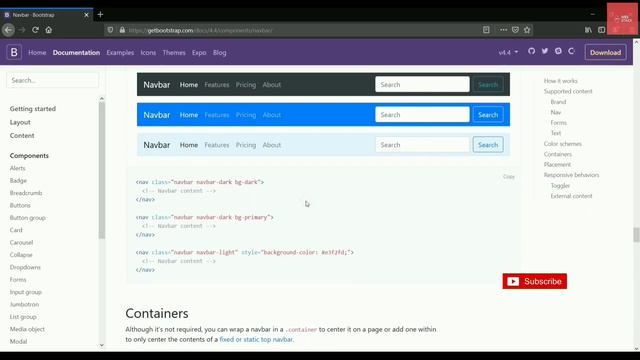The width and height of the screenshot is (640, 360).
Task: Open Documentation in the top nav
Action: [x=76, y=53]
